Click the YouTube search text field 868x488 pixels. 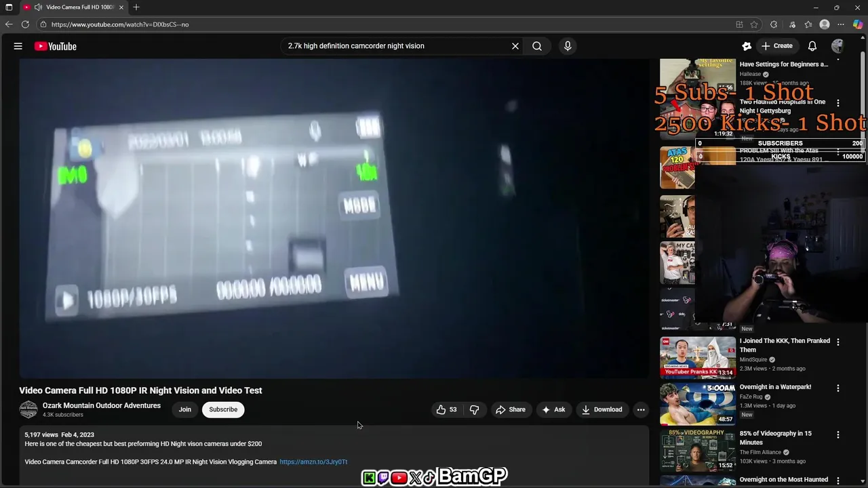pyautogui.click(x=397, y=46)
